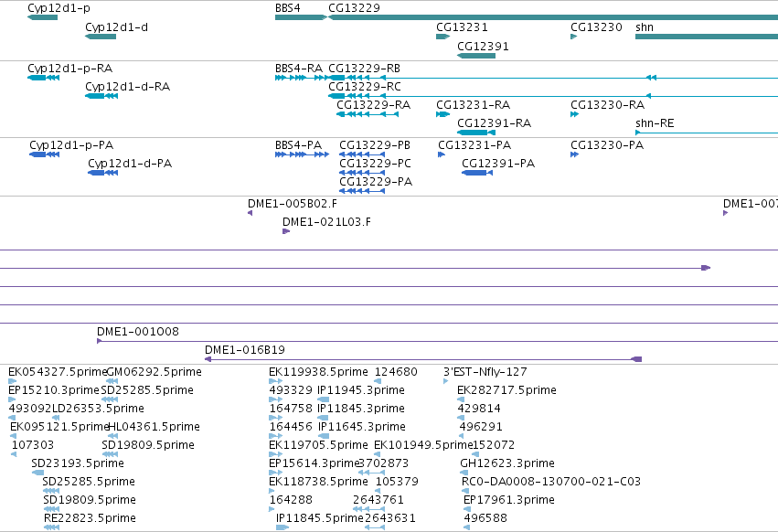778x532 pixels.
Task: Click teal gene bar beneath CG12391 label
Action: pos(476,56)
